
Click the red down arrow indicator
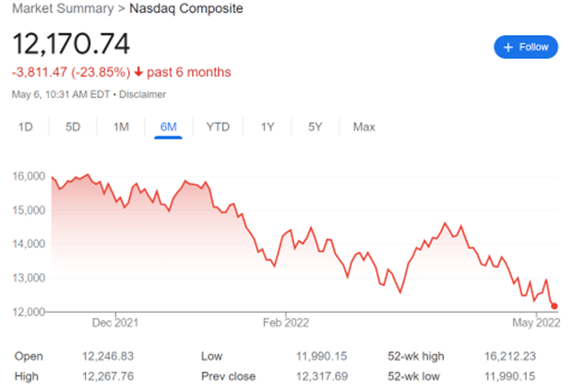click(x=137, y=72)
